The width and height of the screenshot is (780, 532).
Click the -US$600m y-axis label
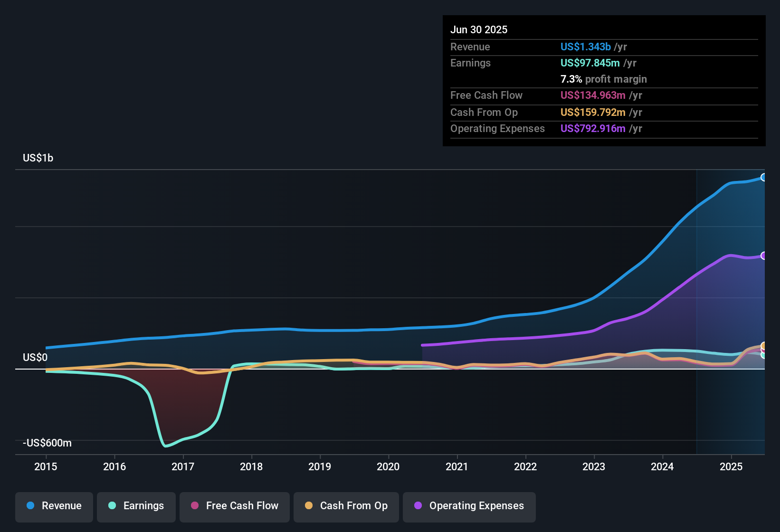pyautogui.click(x=47, y=443)
